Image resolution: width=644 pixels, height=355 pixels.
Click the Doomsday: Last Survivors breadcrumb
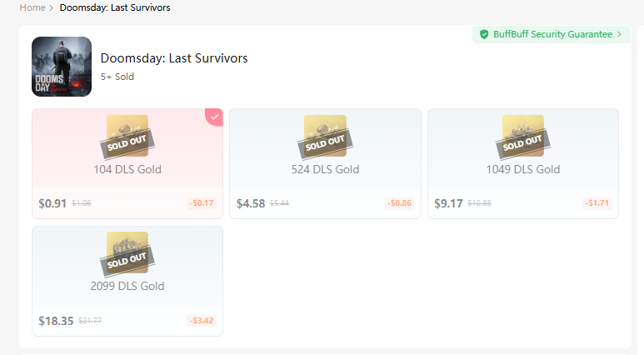pyautogui.click(x=116, y=7)
